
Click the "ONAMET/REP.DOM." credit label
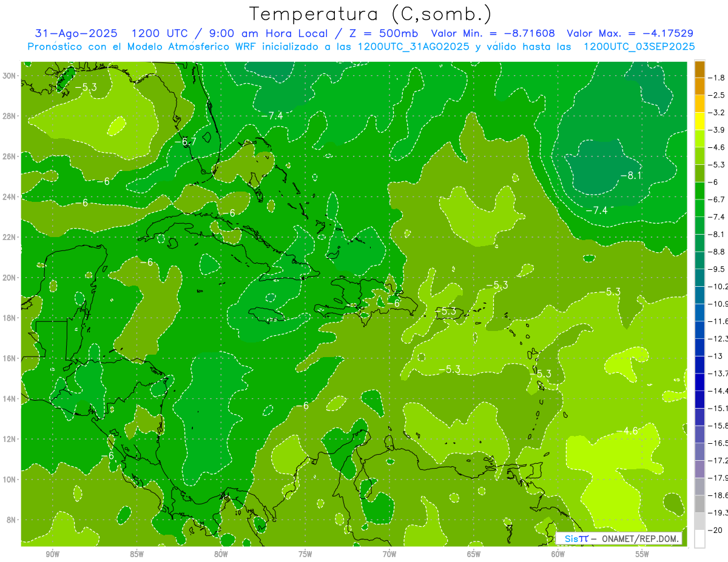(640, 538)
